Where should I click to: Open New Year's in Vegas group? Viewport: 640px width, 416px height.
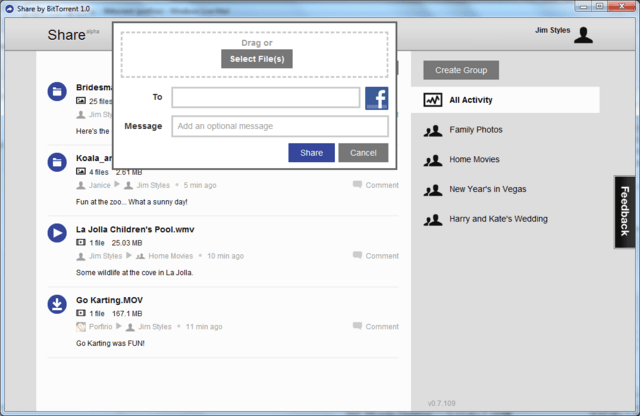488,189
